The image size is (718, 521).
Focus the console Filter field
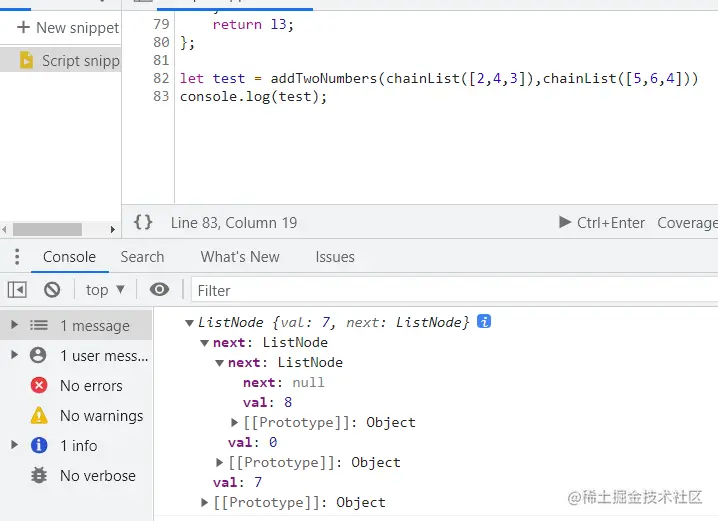pyautogui.click(x=454, y=290)
